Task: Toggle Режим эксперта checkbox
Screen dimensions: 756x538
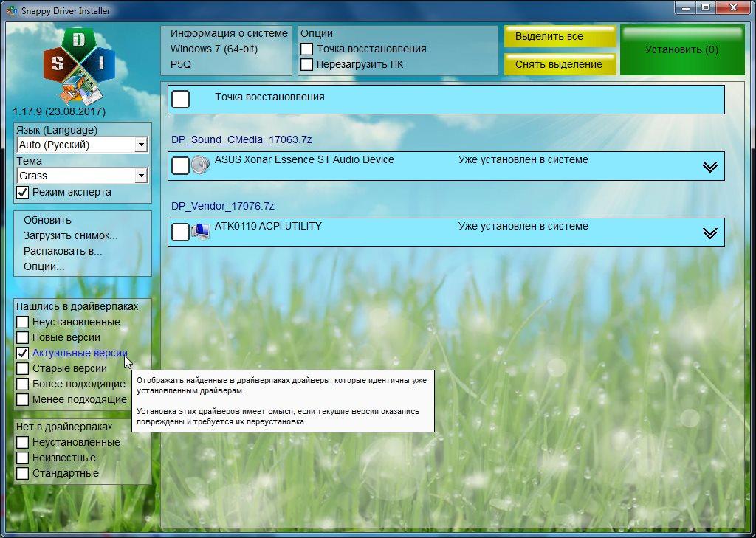Action: click(23, 193)
